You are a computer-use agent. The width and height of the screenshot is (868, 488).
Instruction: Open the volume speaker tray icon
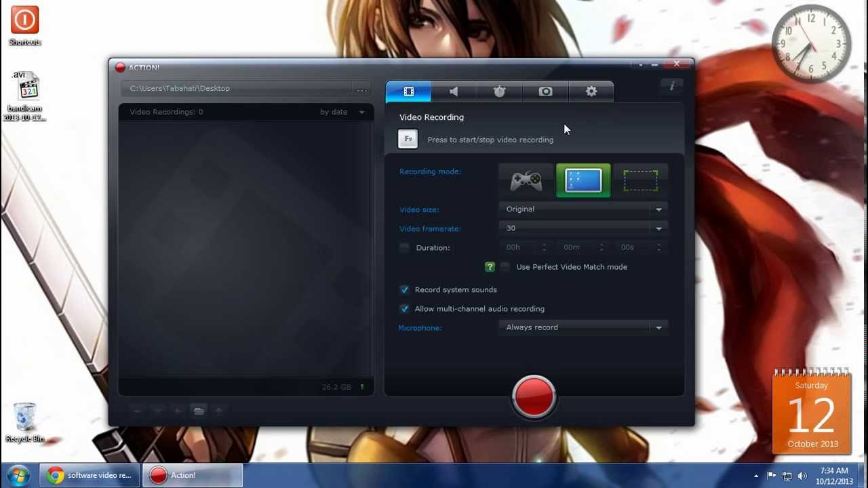(802, 476)
